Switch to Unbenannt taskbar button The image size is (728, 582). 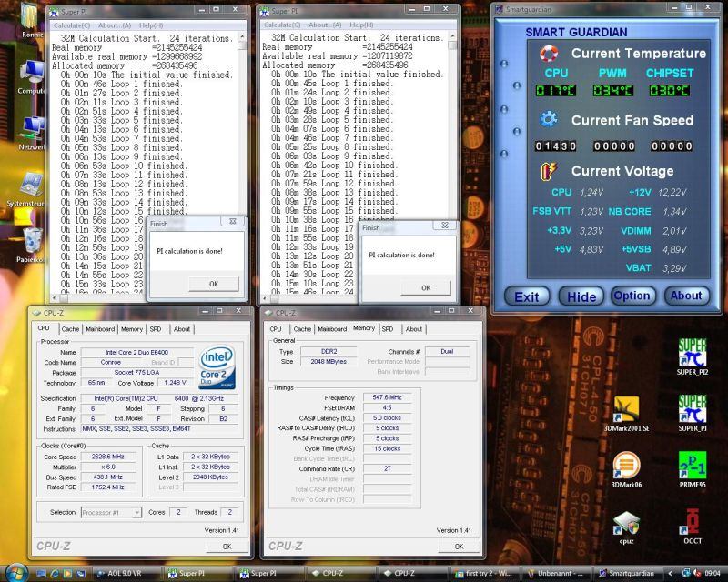click(559, 574)
